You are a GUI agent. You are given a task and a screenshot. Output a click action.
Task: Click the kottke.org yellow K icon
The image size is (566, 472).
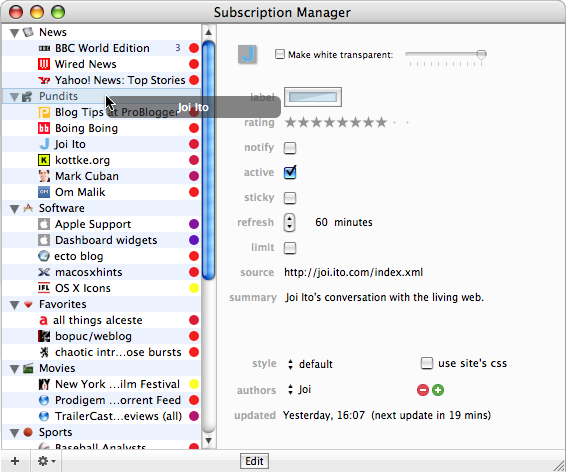pos(44,160)
